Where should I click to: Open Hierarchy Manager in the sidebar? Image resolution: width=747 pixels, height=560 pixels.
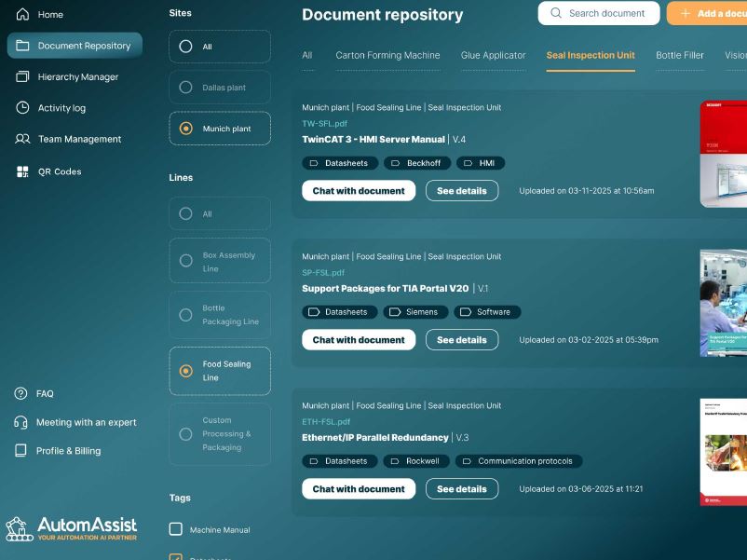[78, 76]
